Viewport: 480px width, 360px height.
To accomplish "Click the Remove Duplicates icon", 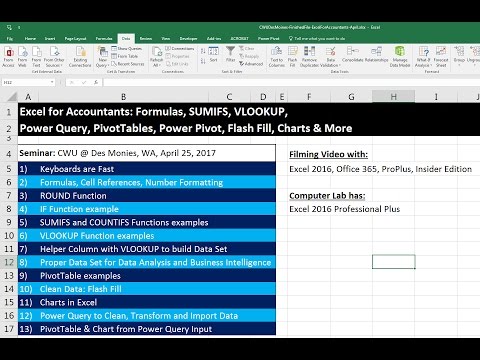I will (x=309, y=56).
